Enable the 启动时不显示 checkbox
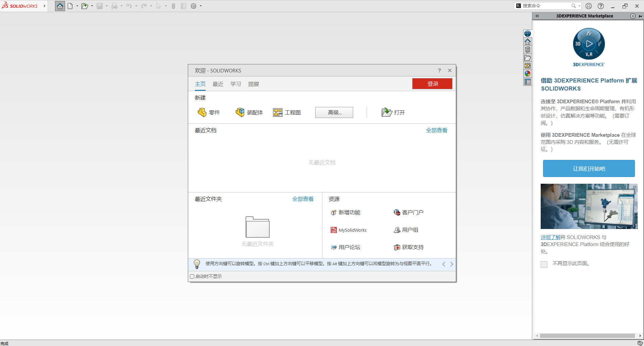 click(x=192, y=276)
